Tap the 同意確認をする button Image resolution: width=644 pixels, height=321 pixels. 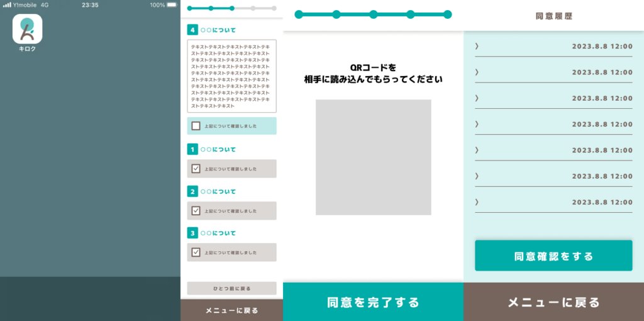point(553,256)
